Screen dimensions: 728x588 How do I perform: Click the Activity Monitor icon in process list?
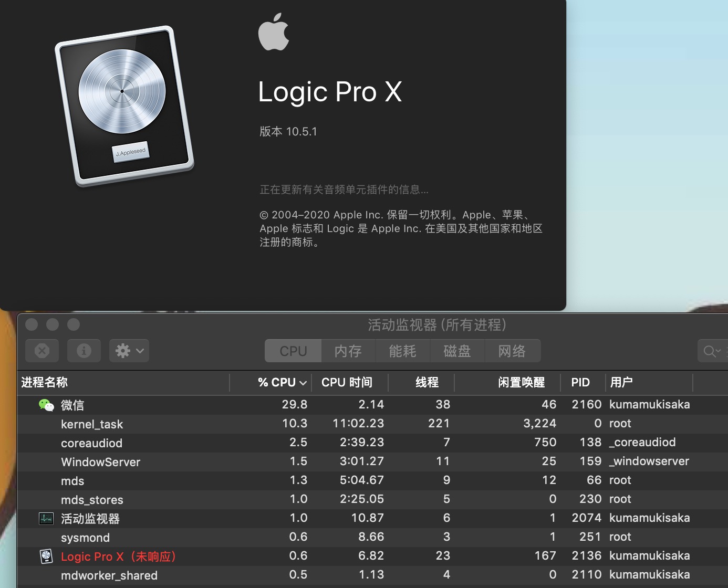click(46, 519)
